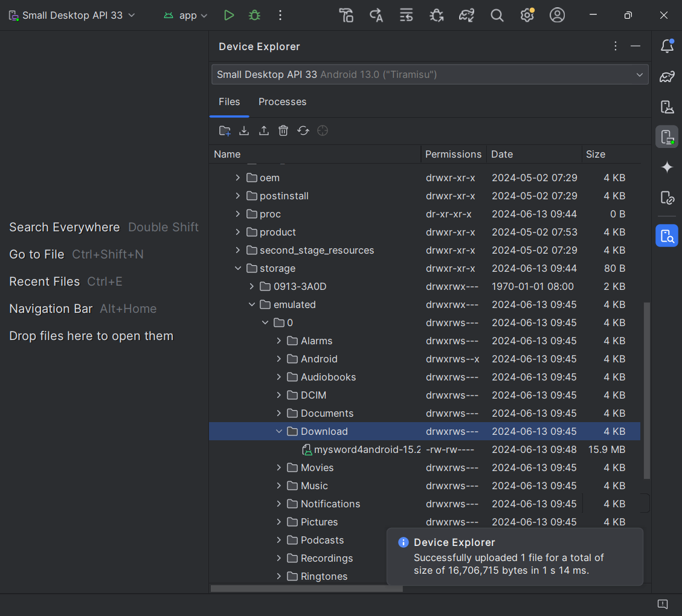
Task: Select the Notifications folder row
Action: pyautogui.click(x=425, y=504)
